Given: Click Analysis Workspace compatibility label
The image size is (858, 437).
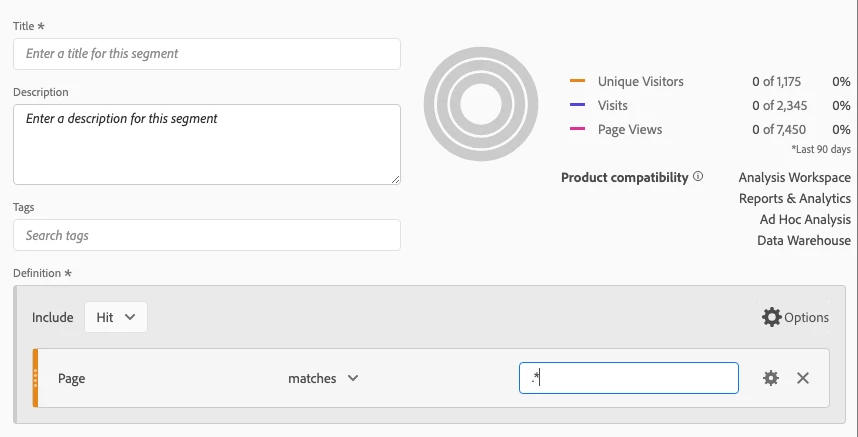Looking at the screenshot, I should pos(794,177).
